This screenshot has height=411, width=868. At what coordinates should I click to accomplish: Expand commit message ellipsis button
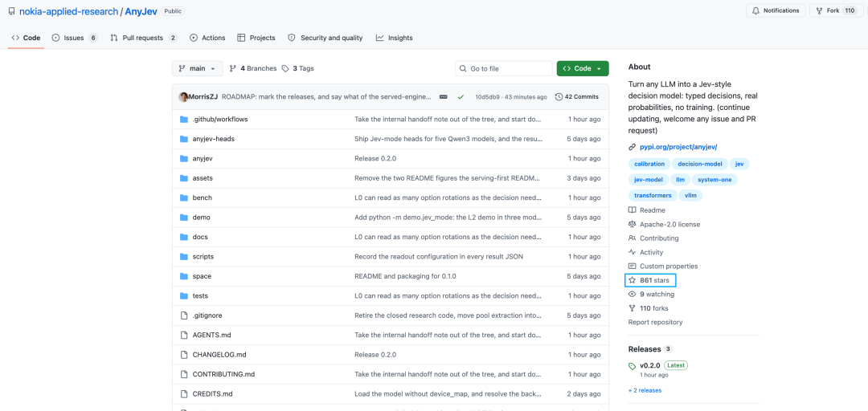pyautogui.click(x=444, y=97)
